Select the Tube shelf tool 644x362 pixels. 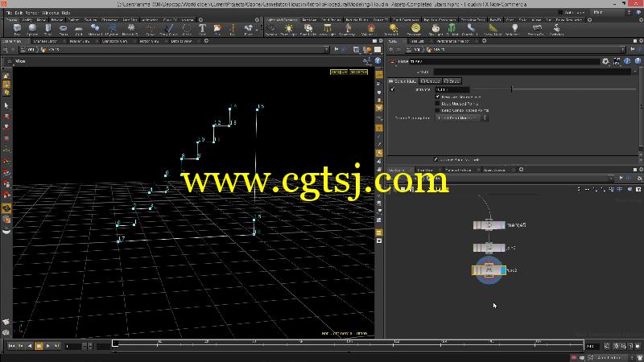[48, 28]
